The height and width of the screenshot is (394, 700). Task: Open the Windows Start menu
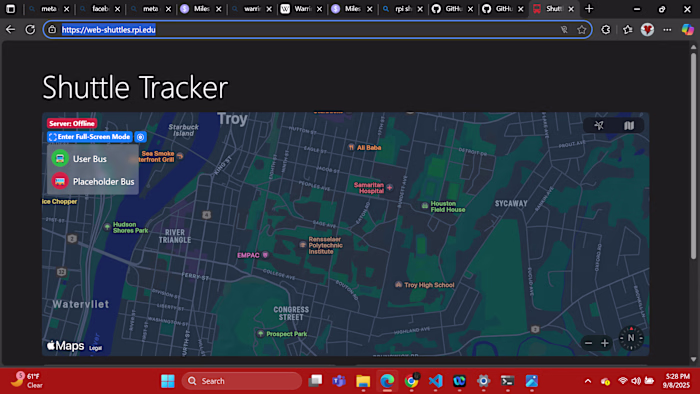(168, 381)
